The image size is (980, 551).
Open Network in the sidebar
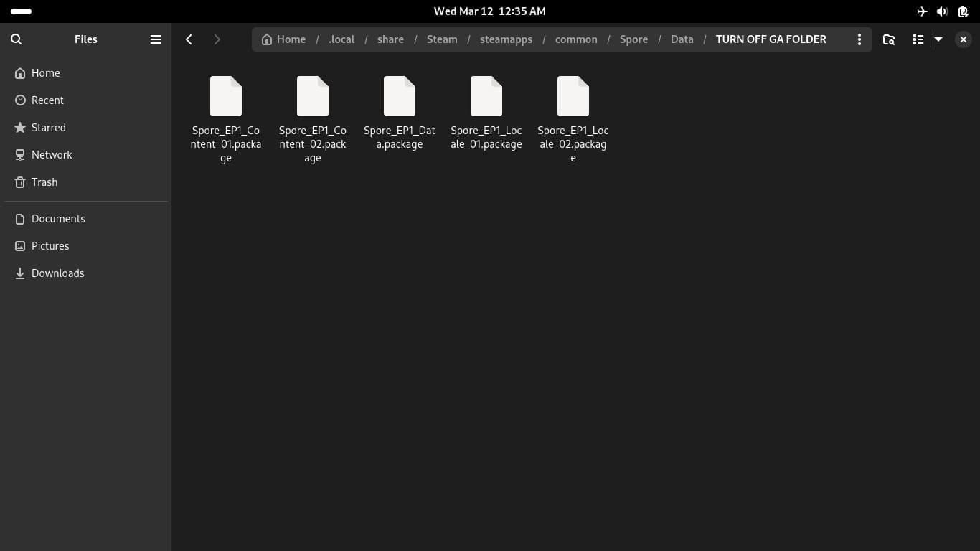(x=85, y=155)
